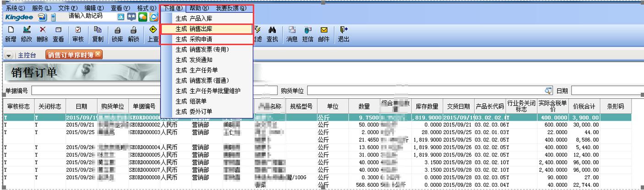Click the 上查 toolbar icon
The width and height of the screenshot is (644, 190).
[x=154, y=34]
